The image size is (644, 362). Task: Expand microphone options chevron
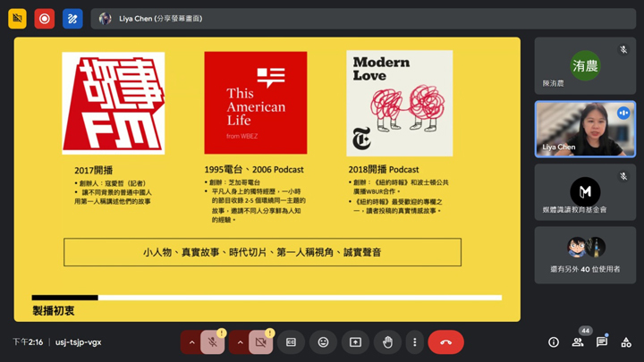191,341
